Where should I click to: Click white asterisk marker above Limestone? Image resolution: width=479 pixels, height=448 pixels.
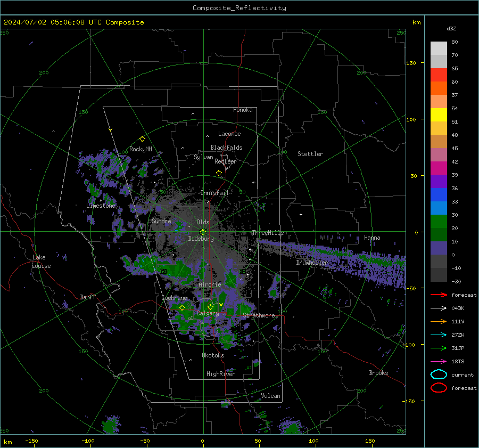pos(101,201)
